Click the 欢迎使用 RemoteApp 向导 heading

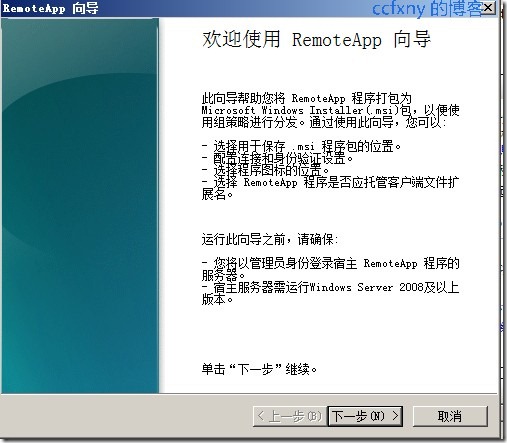pyautogui.click(x=316, y=39)
